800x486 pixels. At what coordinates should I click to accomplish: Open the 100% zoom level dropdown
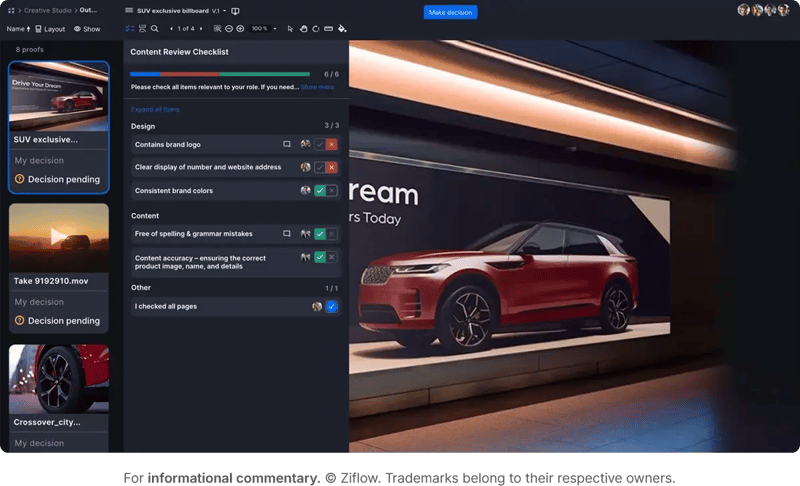pos(274,29)
